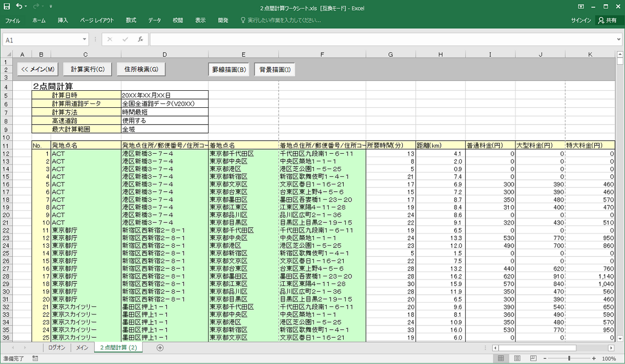Image resolution: width=625 pixels, height=364 pixels.
Task: Open the 表示 ribbon tab
Action: coord(200,20)
